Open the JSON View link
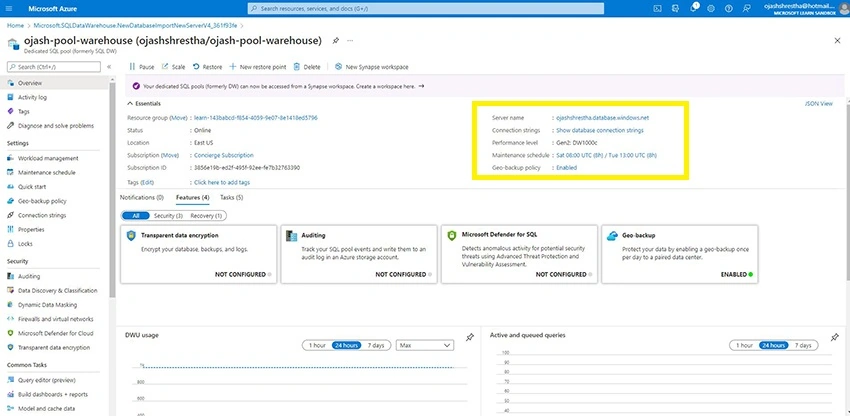 pyautogui.click(x=819, y=104)
